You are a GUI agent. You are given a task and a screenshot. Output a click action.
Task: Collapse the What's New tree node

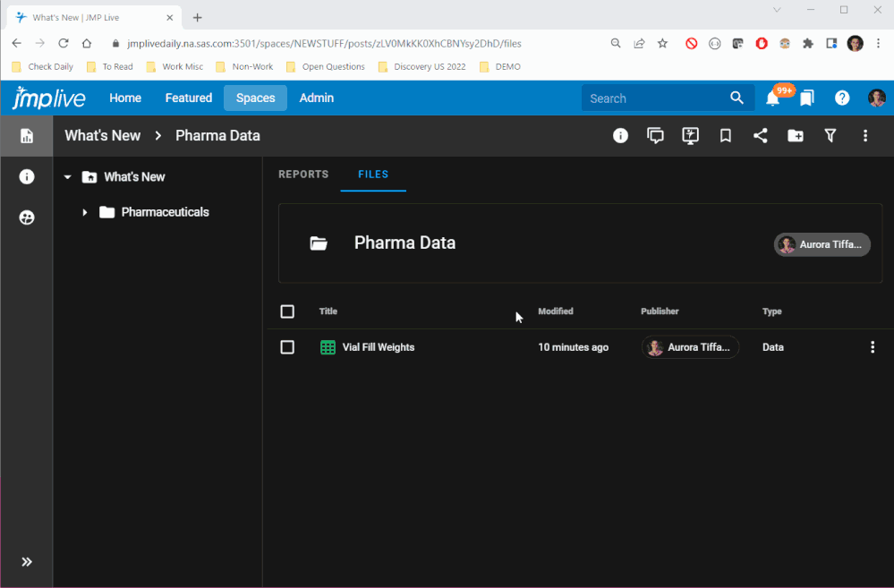pos(67,177)
